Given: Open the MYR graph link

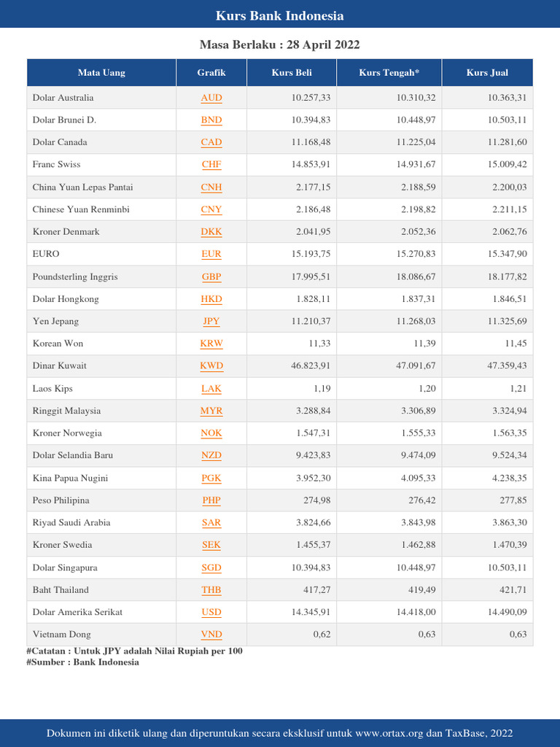Looking at the screenshot, I should click(211, 411).
